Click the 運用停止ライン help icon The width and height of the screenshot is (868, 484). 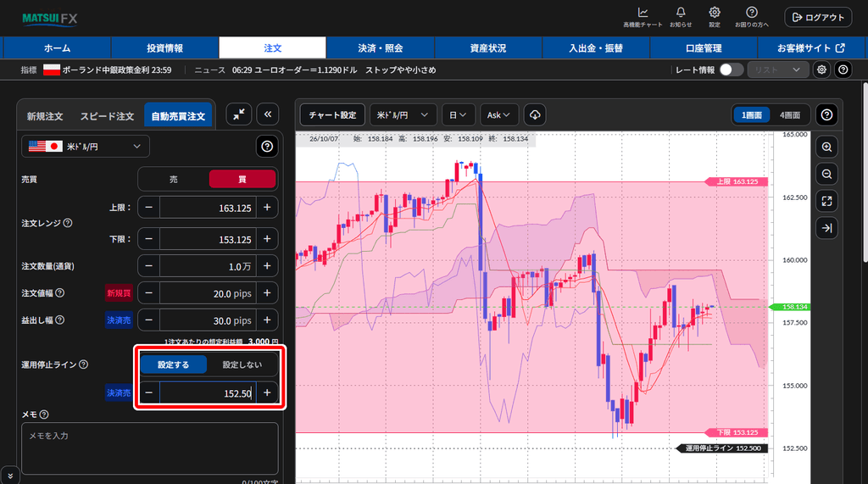pos(84,364)
